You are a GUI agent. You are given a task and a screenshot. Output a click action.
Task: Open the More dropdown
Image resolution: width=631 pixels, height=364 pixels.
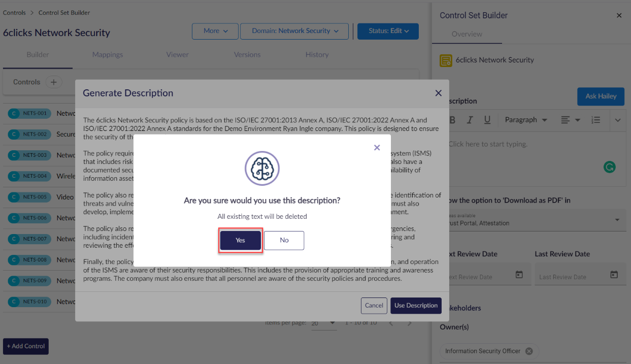click(x=215, y=31)
